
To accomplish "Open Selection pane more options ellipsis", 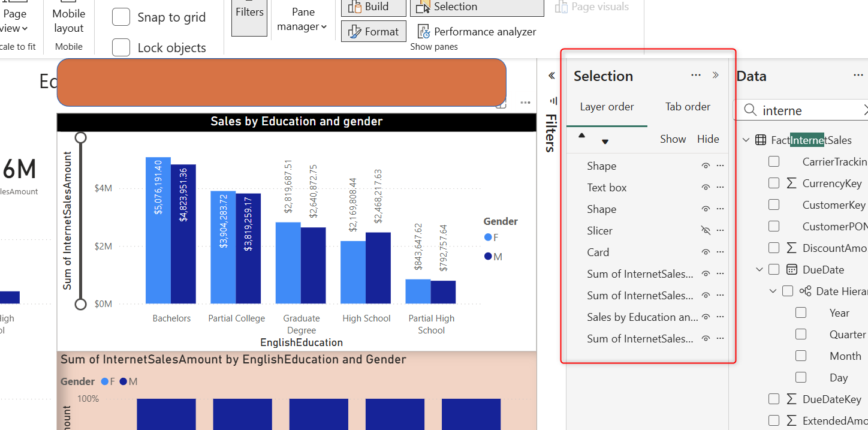I will [696, 76].
